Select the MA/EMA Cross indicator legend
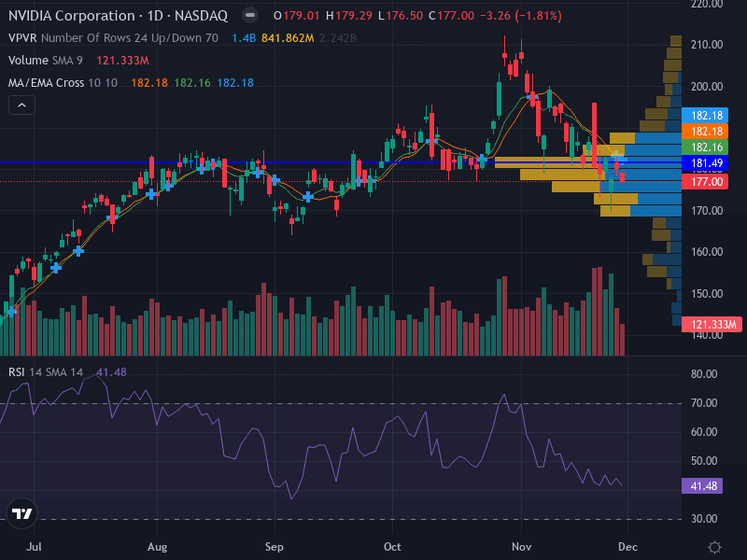This screenshot has height=560, width=747. (63, 83)
